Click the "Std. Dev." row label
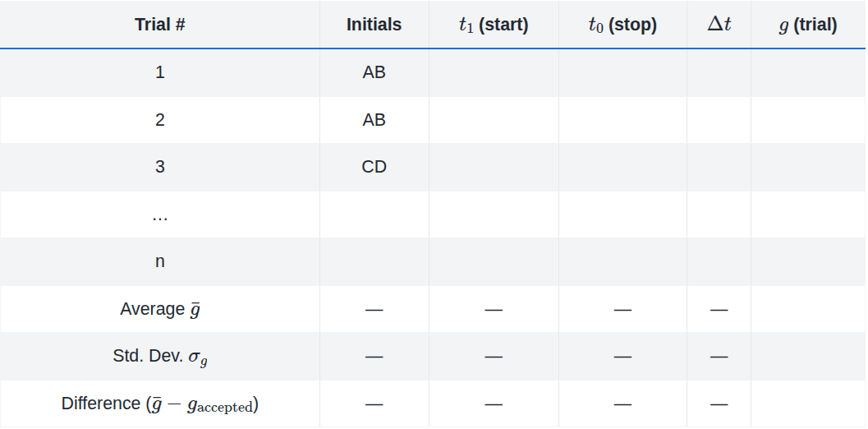The image size is (868, 429). (160, 357)
